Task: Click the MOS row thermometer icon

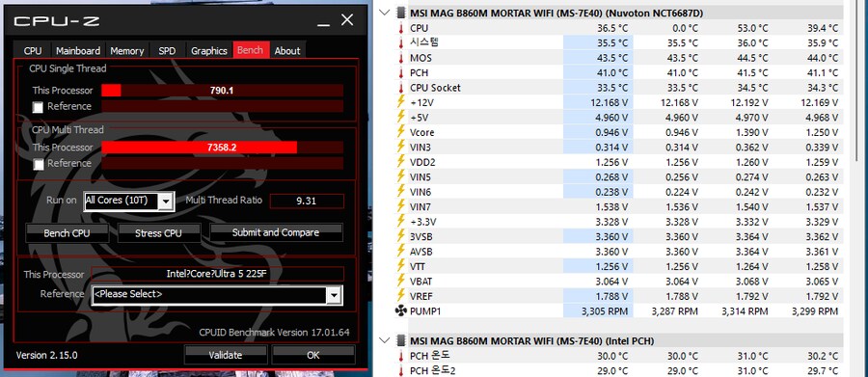Action: tap(401, 58)
